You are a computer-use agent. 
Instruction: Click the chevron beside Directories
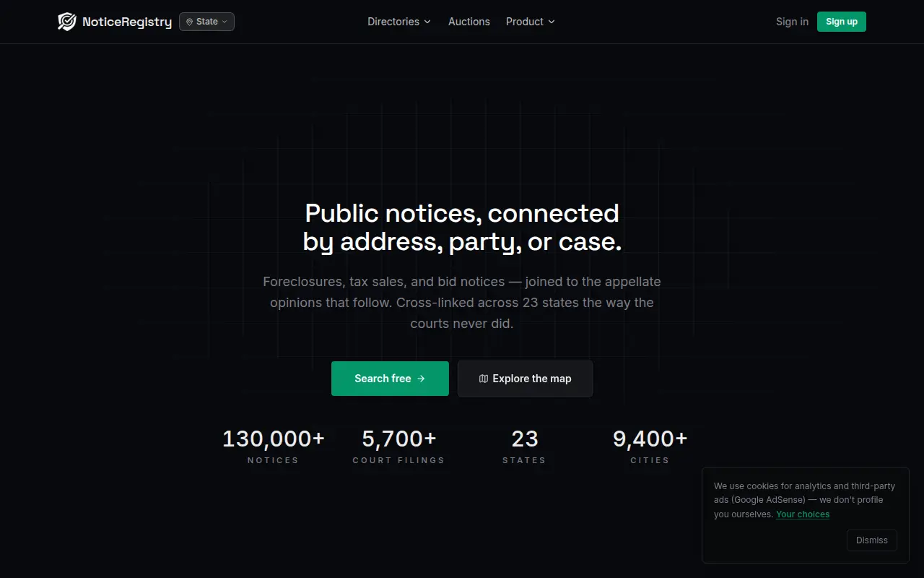tap(427, 22)
